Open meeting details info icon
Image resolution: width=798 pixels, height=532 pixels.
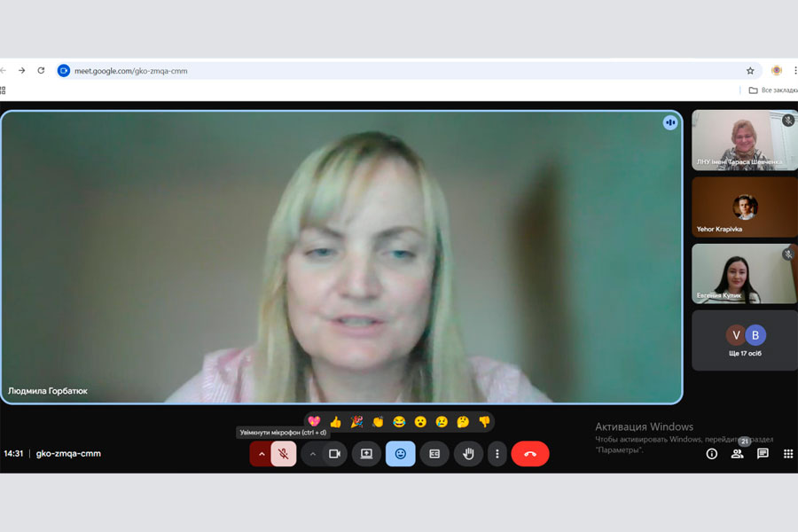711,454
